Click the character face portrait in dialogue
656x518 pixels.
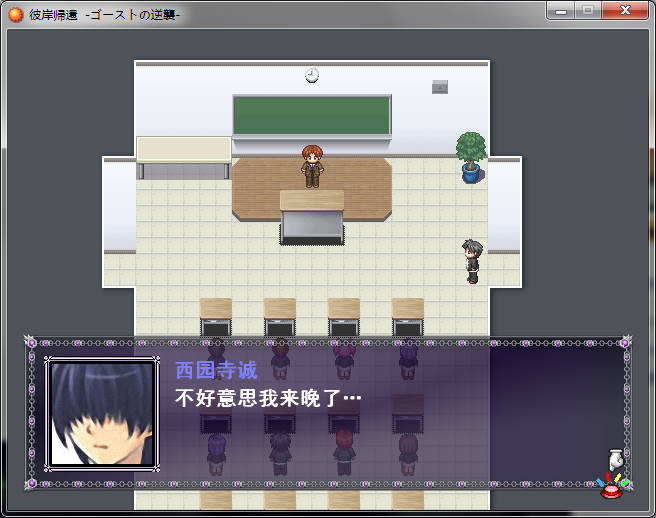click(102, 414)
